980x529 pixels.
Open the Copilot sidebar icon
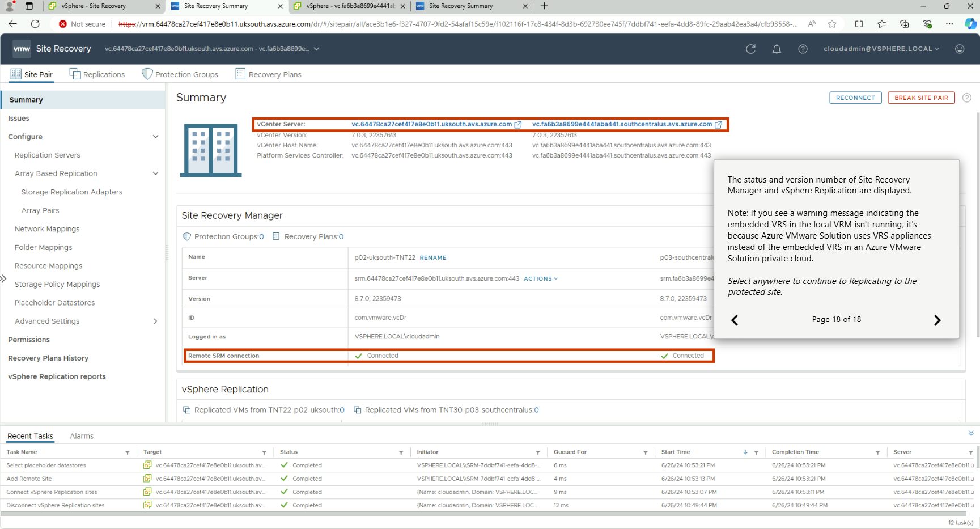tap(970, 24)
